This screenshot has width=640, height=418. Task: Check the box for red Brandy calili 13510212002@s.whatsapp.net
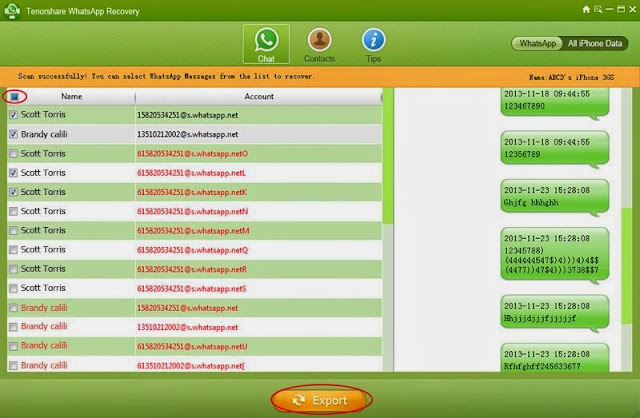coord(13,327)
